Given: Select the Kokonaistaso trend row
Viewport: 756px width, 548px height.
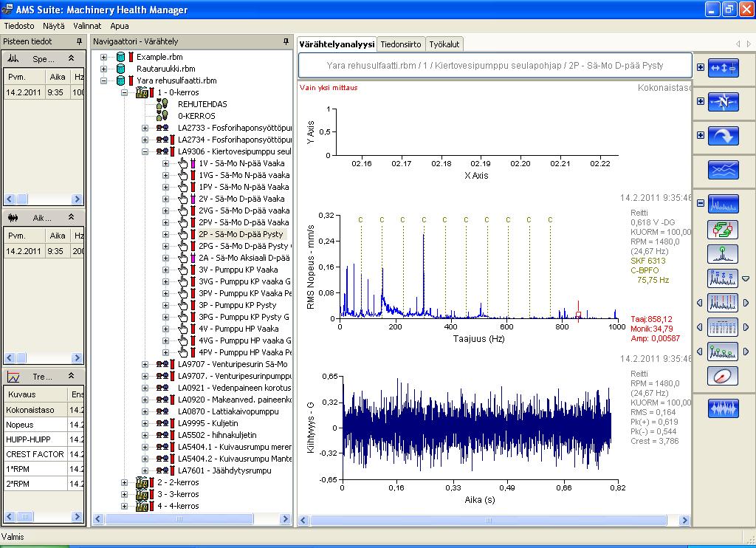Looking at the screenshot, I should coord(44,410).
